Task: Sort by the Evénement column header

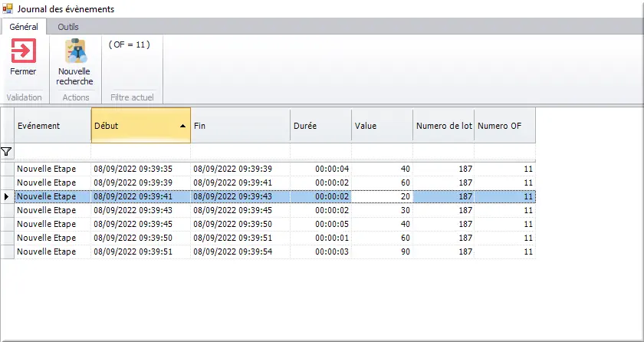Action: tap(53, 126)
